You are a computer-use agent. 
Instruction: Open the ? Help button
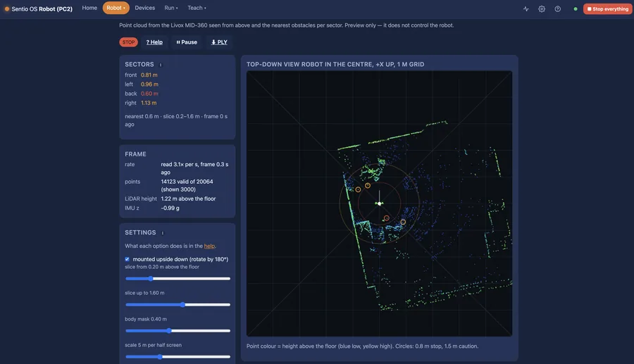pos(154,42)
